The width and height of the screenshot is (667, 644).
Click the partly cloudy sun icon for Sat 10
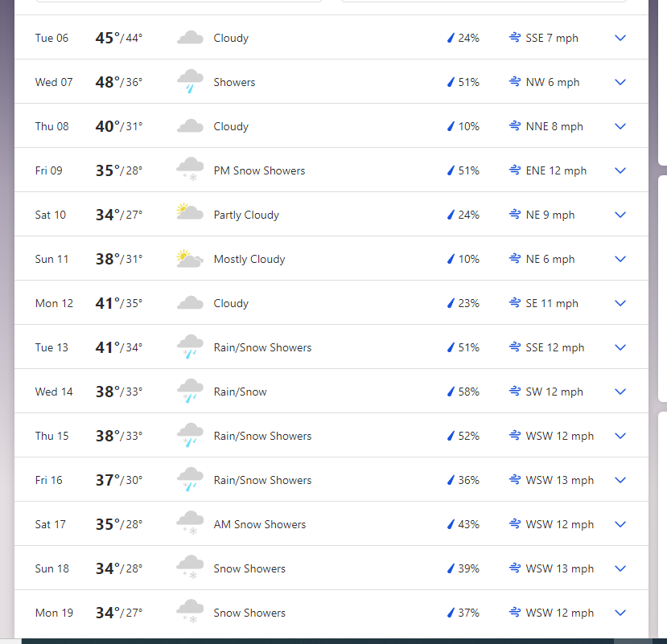[x=190, y=211]
